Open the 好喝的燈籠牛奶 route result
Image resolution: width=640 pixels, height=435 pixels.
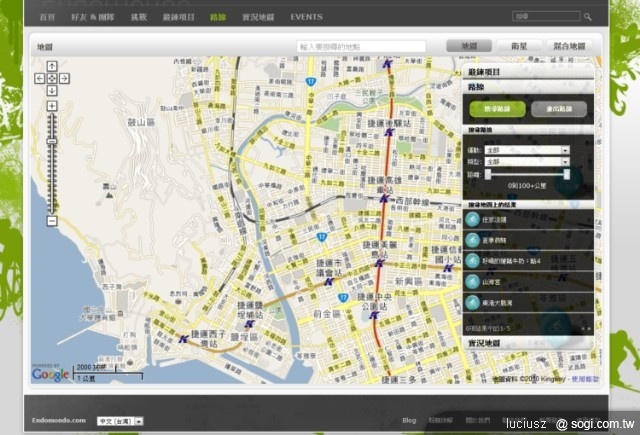(528, 261)
